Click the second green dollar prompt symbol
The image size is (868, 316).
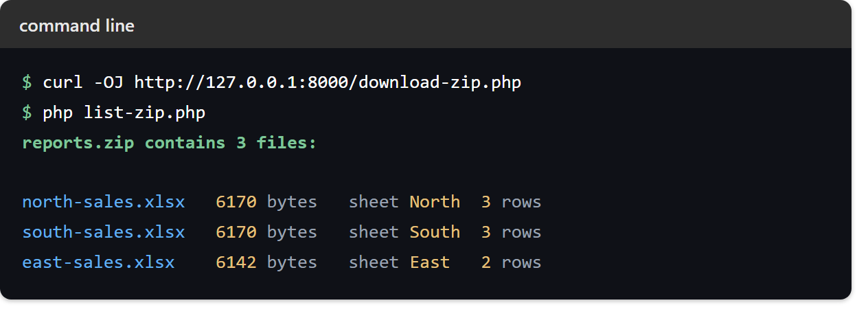pyautogui.click(x=27, y=113)
